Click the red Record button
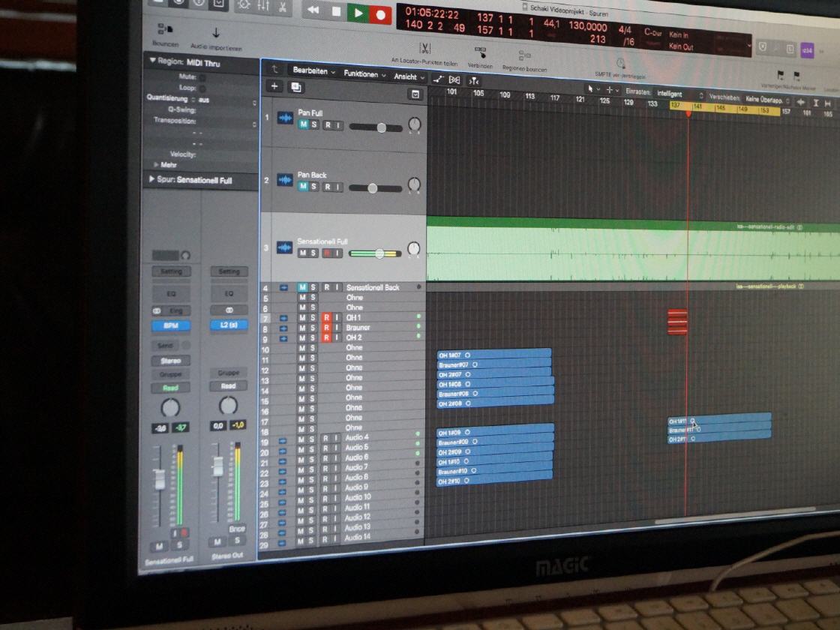This screenshot has width=840, height=630. tap(380, 14)
